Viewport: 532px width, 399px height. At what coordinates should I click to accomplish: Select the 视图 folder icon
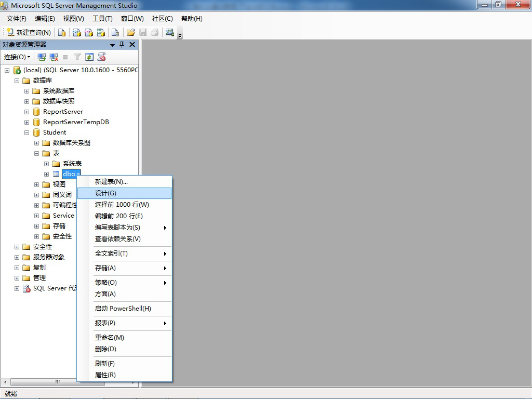click(x=46, y=184)
